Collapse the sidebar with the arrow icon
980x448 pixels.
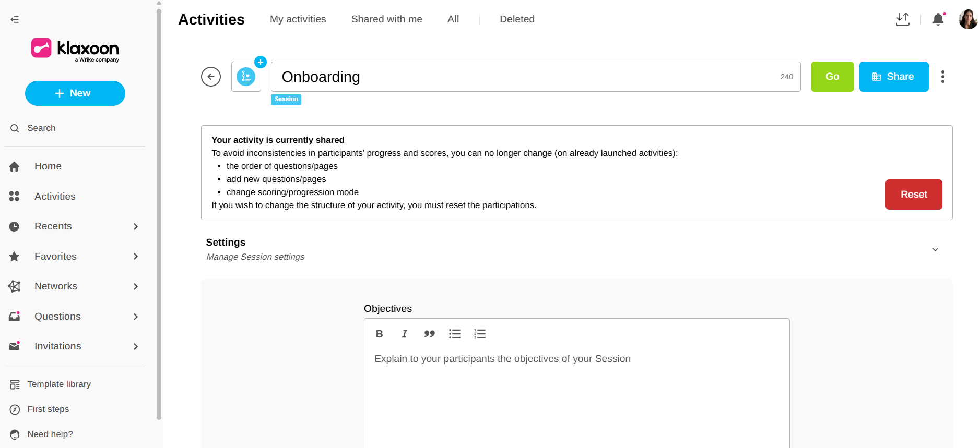pos(15,19)
